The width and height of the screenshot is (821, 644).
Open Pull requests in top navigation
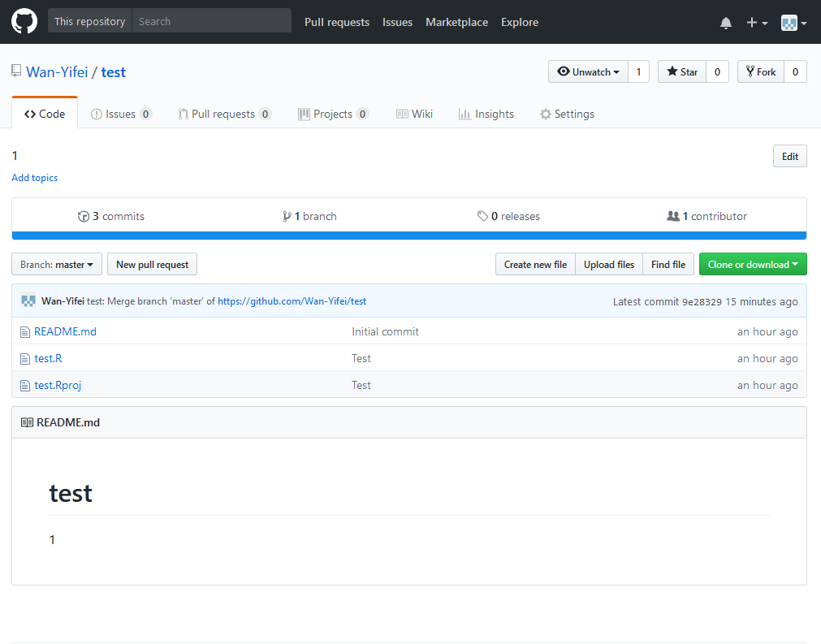(337, 22)
